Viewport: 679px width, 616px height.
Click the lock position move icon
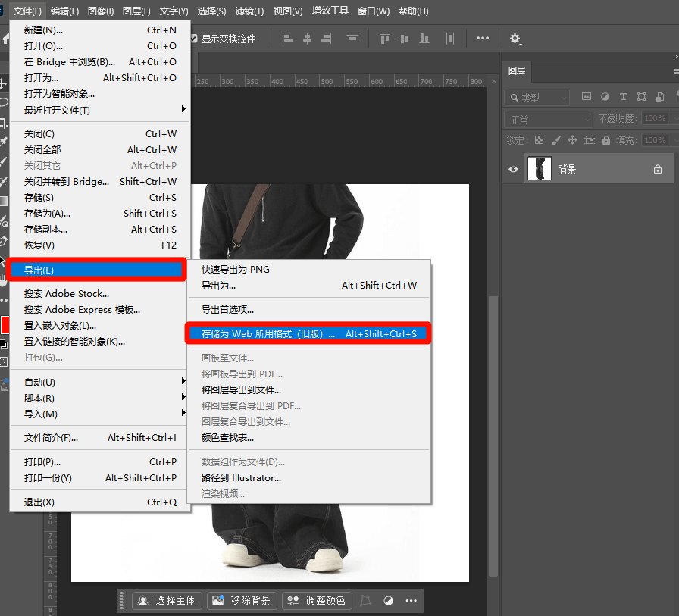pyautogui.click(x=572, y=140)
